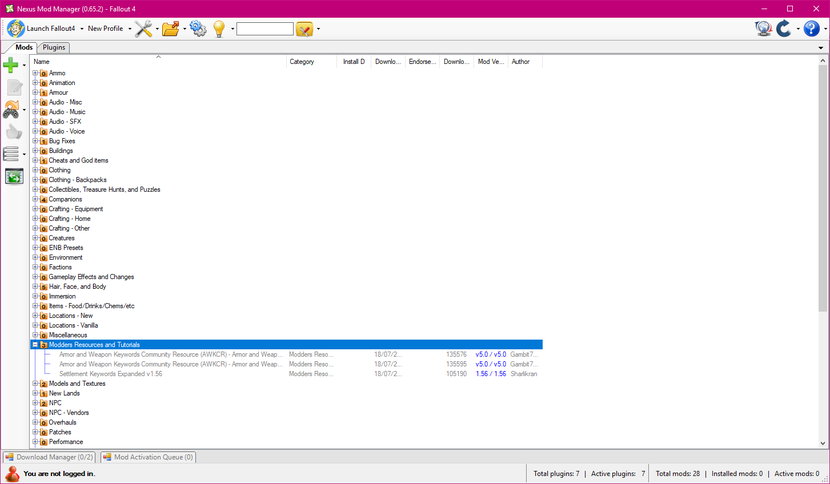Collapse Modders Resources and Tutorials category
The height and width of the screenshot is (484, 830).
[35, 345]
